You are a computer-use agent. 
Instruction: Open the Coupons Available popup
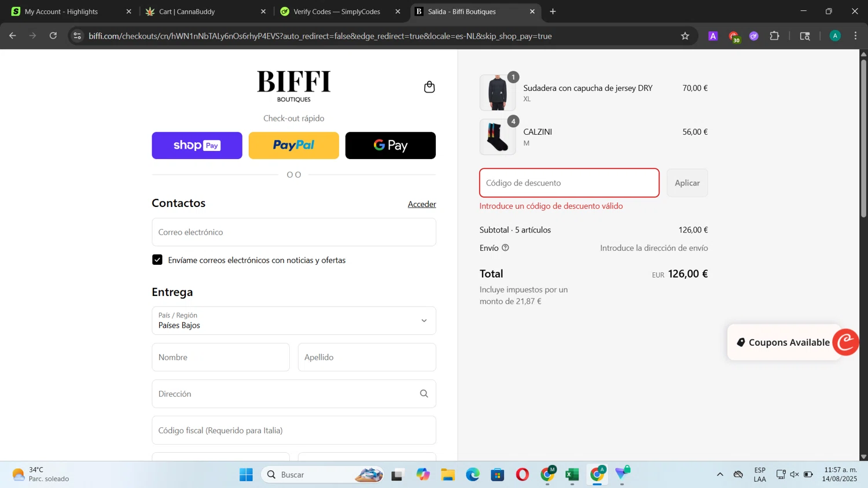(783, 342)
